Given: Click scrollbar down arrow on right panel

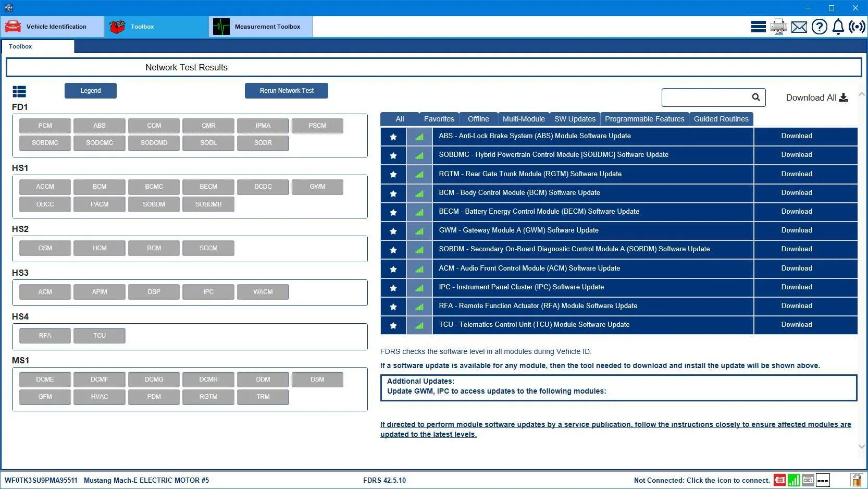Looking at the screenshot, I should pyautogui.click(x=862, y=446).
